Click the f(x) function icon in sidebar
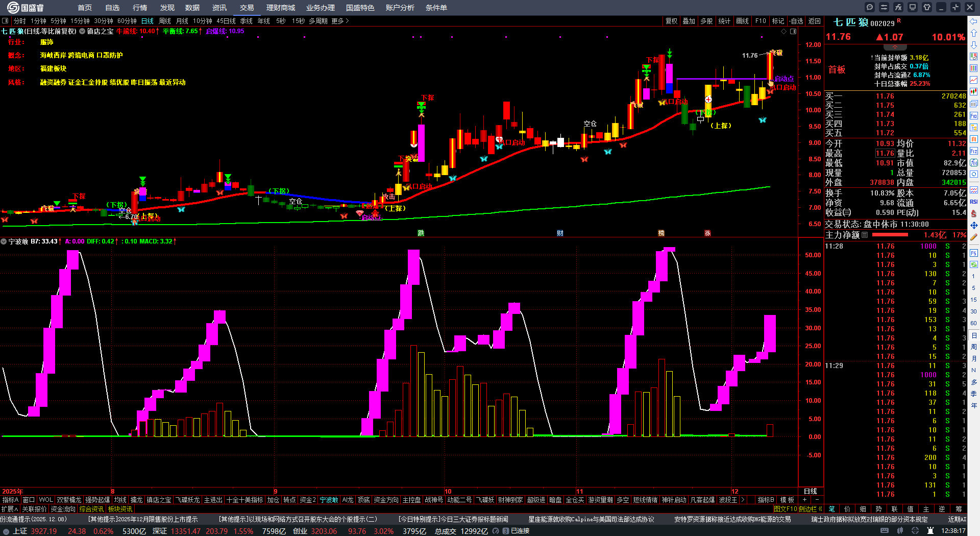This screenshot has width=980, height=536. (974, 163)
